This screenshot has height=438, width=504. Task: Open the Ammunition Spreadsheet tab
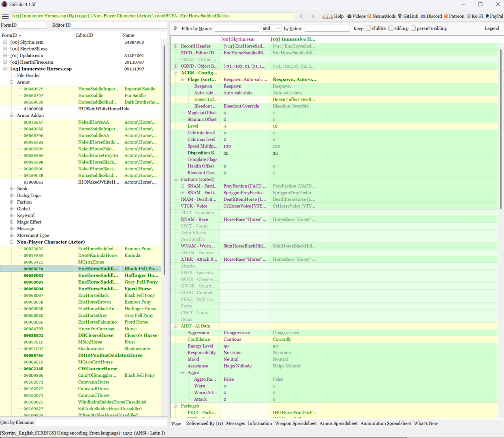coord(386,423)
